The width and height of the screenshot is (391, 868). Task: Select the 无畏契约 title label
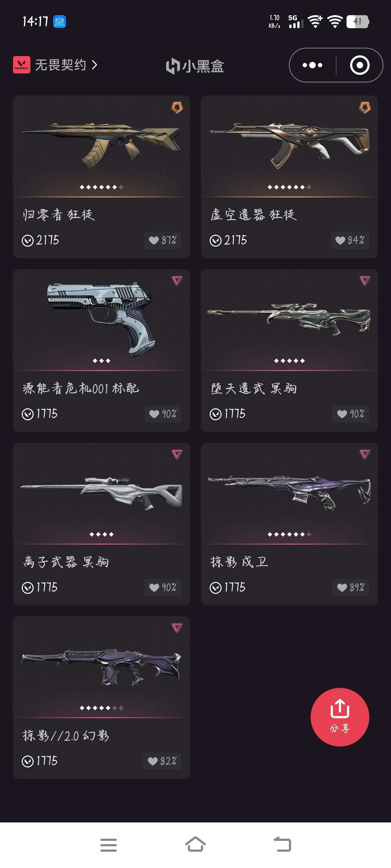click(x=60, y=65)
